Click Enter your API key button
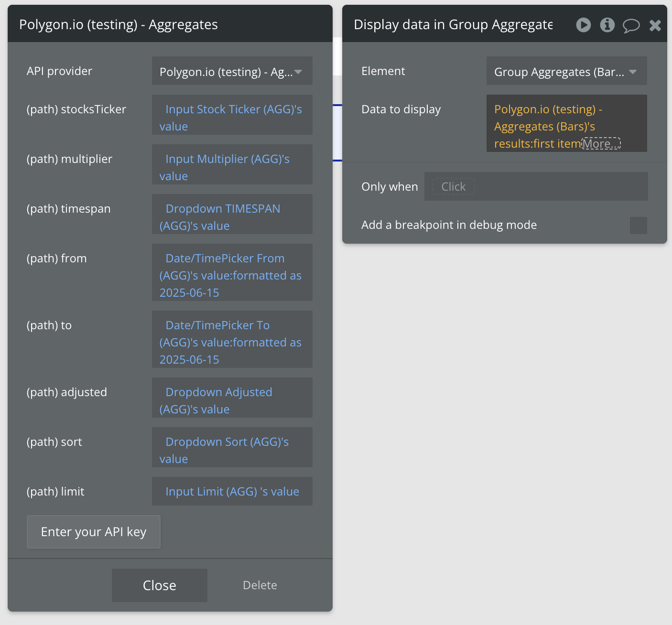 pyautogui.click(x=94, y=532)
